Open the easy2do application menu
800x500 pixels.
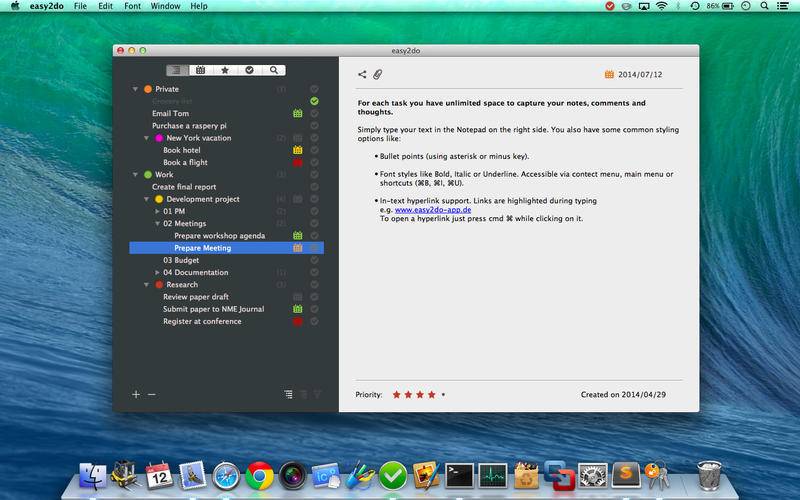click(46, 6)
